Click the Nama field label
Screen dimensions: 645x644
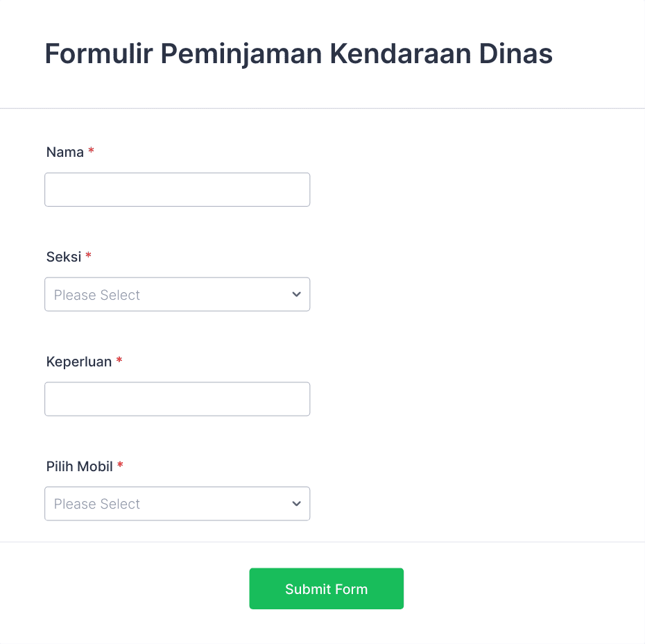click(x=65, y=152)
